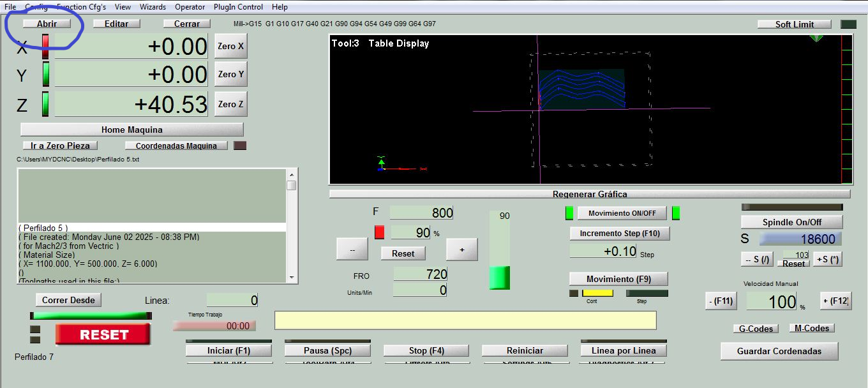Open the Wizards menu
Image resolution: width=868 pixels, height=388 pixels.
click(153, 7)
